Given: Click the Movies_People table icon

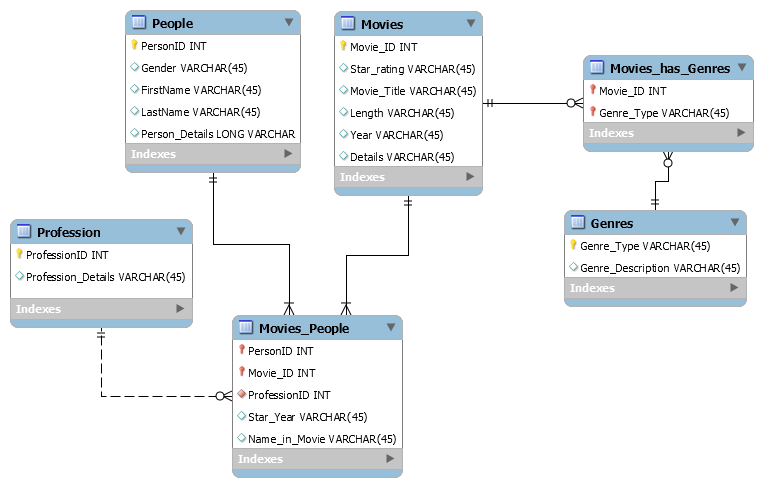Looking at the screenshot, I should click(x=246, y=327).
